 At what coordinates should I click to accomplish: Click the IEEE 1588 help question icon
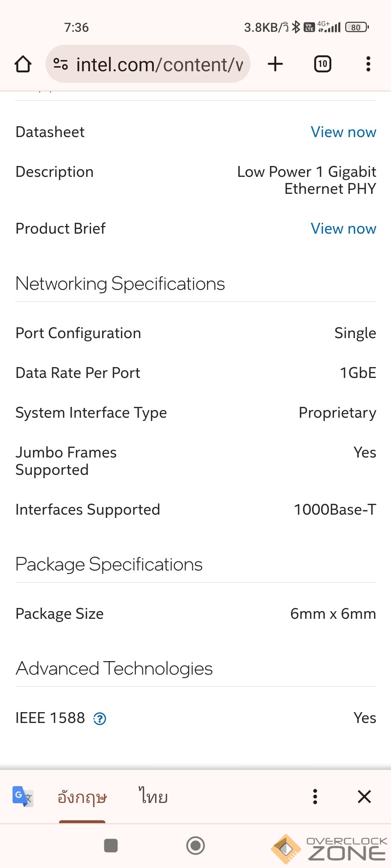coord(100,719)
